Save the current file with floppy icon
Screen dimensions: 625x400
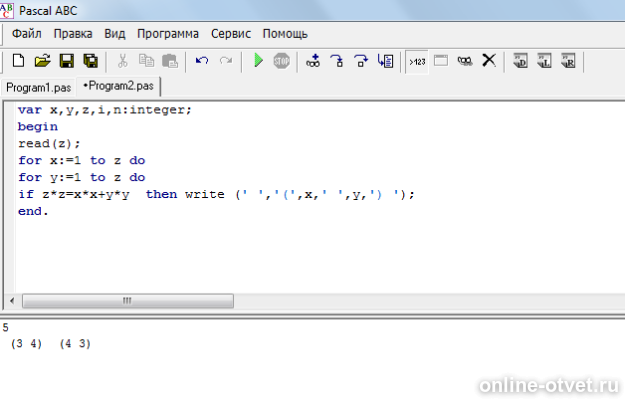67,61
